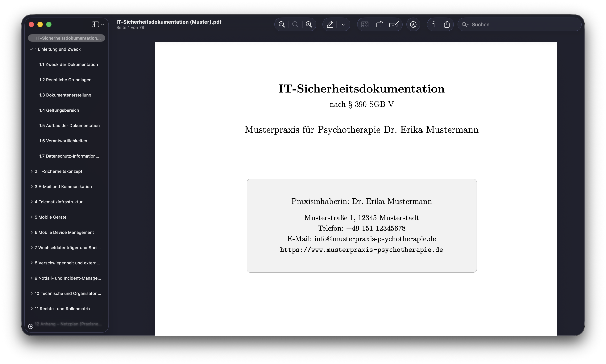Rotate the page left
The width and height of the screenshot is (606, 364).
pyautogui.click(x=379, y=24)
